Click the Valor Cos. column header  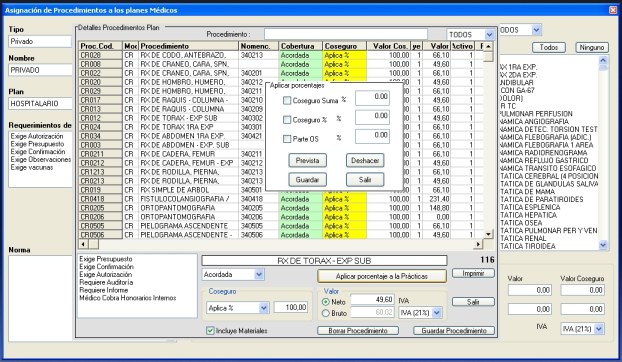pos(389,46)
